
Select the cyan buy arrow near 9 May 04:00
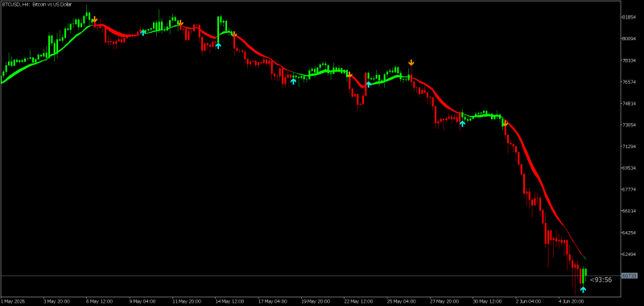[143, 32]
